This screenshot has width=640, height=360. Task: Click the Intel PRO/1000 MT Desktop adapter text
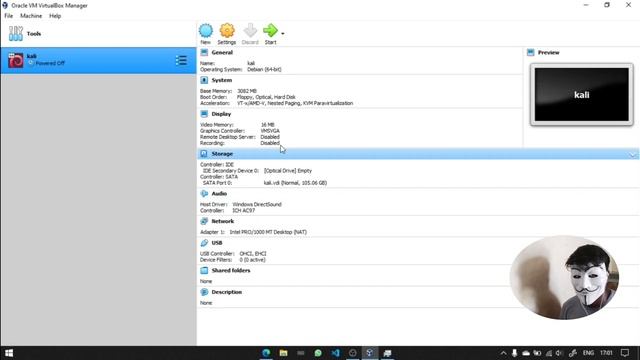(x=268, y=232)
